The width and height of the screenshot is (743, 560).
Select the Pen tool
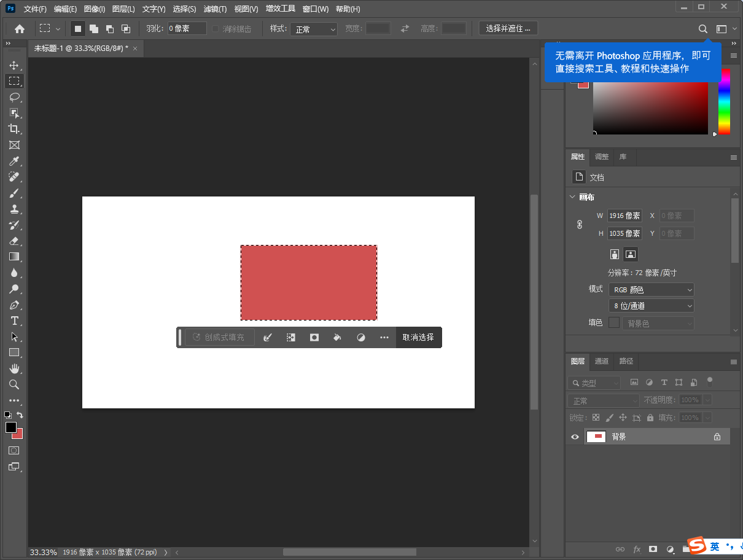pos(14,305)
